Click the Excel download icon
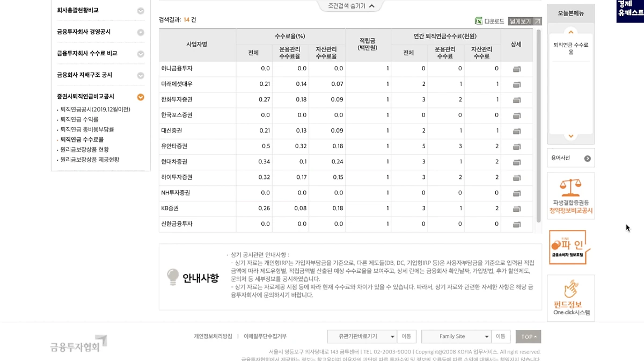 [478, 21]
